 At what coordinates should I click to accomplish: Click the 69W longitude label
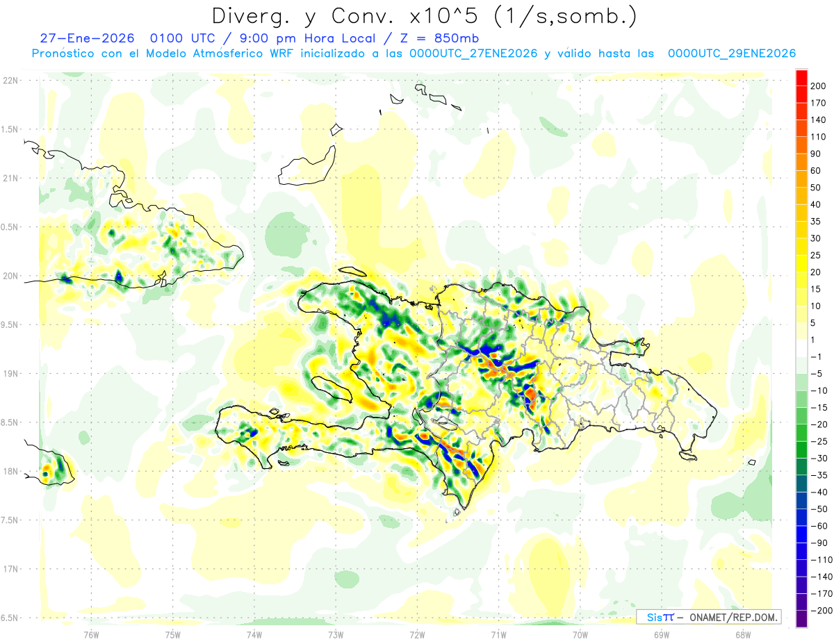662,634
